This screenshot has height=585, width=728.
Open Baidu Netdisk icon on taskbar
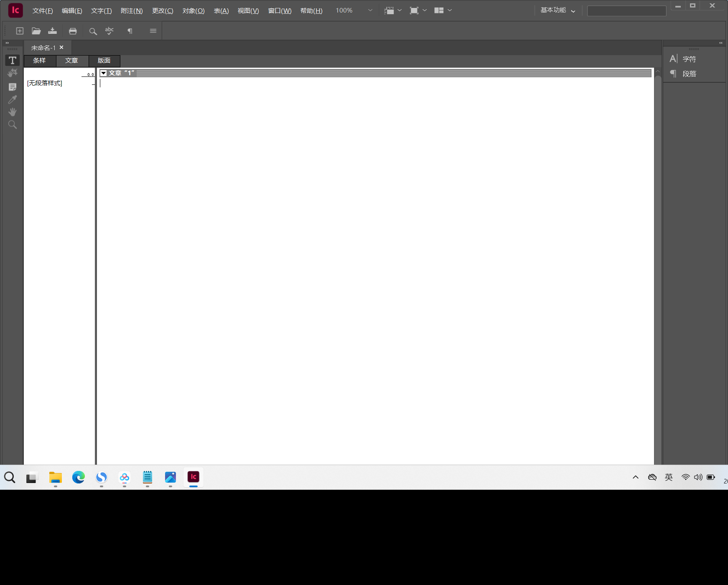click(125, 477)
